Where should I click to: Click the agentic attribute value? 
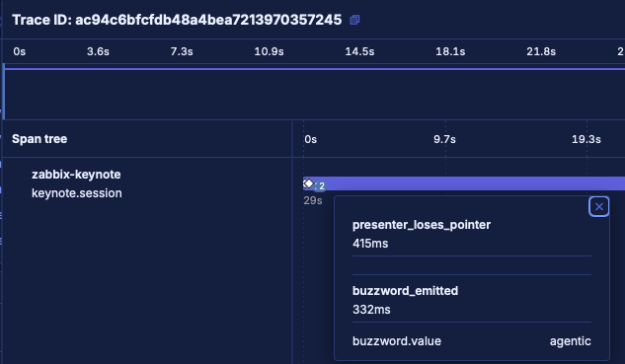[x=570, y=341]
